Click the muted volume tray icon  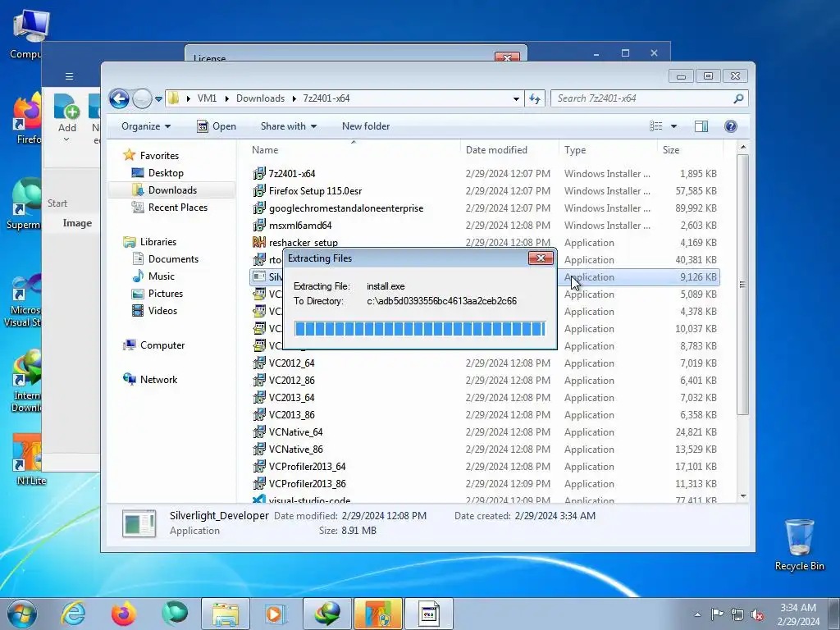tap(757, 614)
